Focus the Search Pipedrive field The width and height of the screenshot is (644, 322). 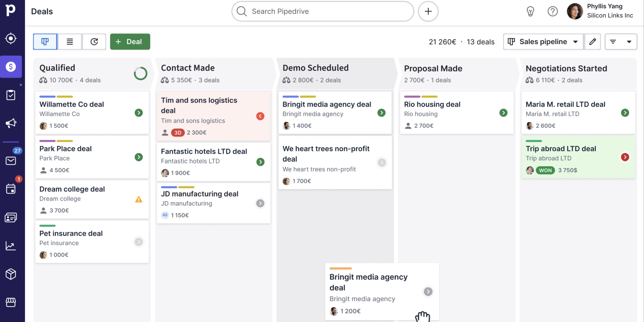pyautogui.click(x=322, y=11)
